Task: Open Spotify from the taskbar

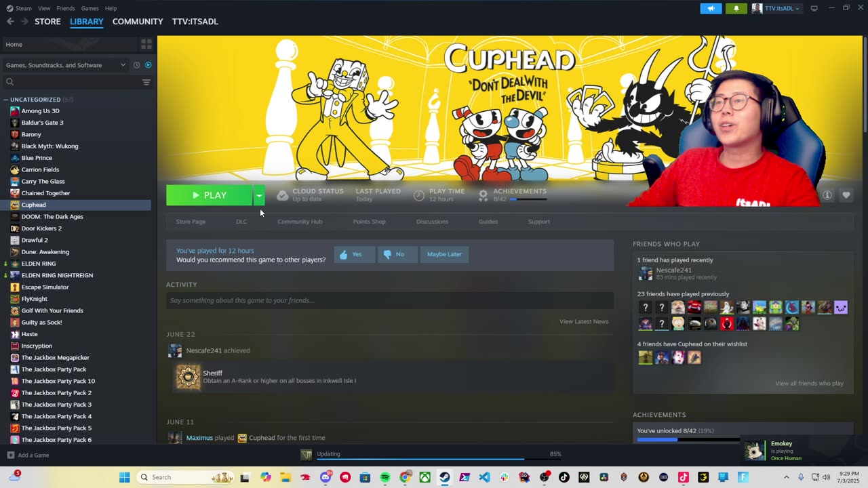Action: (x=385, y=477)
